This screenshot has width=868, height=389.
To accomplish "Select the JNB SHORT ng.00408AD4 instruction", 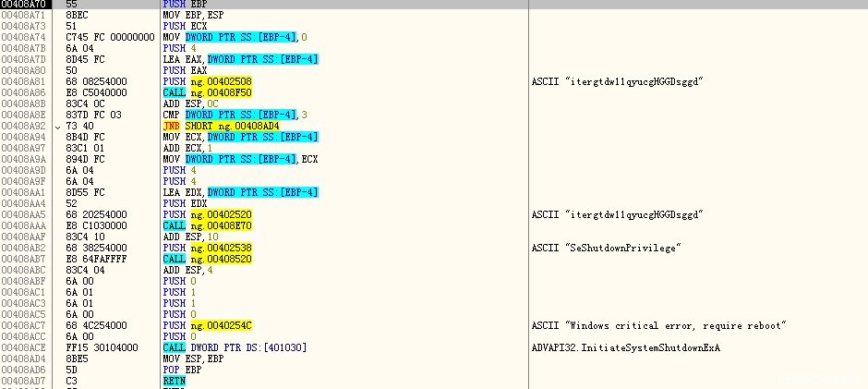I will point(220,126).
